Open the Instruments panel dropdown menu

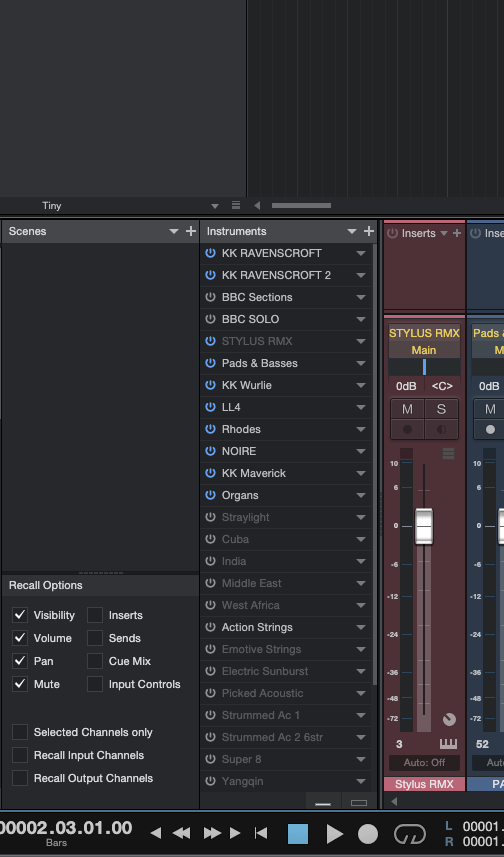(x=352, y=232)
